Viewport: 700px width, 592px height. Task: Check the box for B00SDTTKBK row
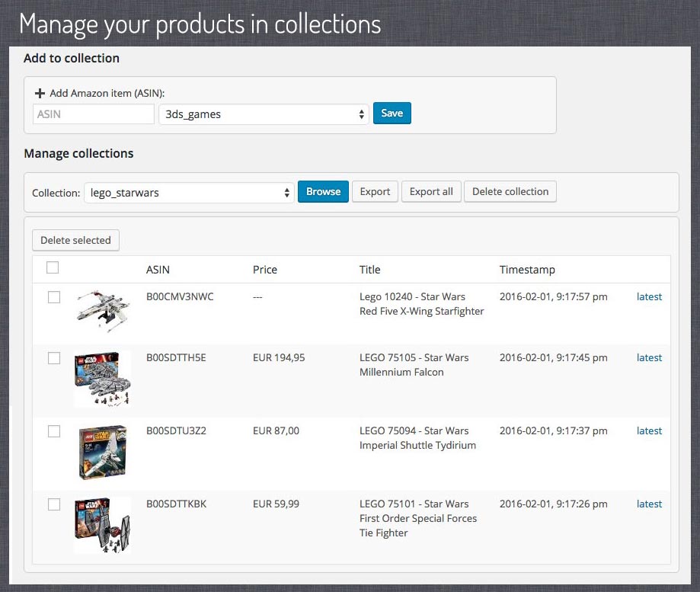click(54, 504)
